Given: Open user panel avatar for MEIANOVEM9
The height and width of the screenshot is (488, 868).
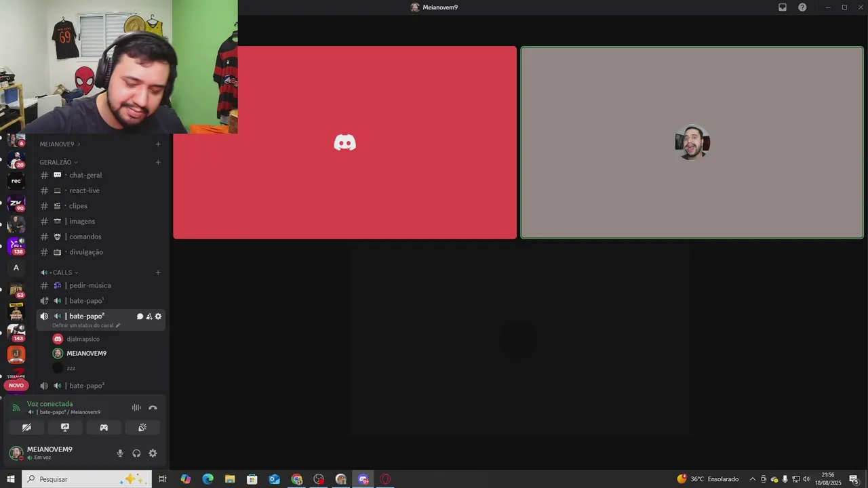Looking at the screenshot, I should point(16,453).
